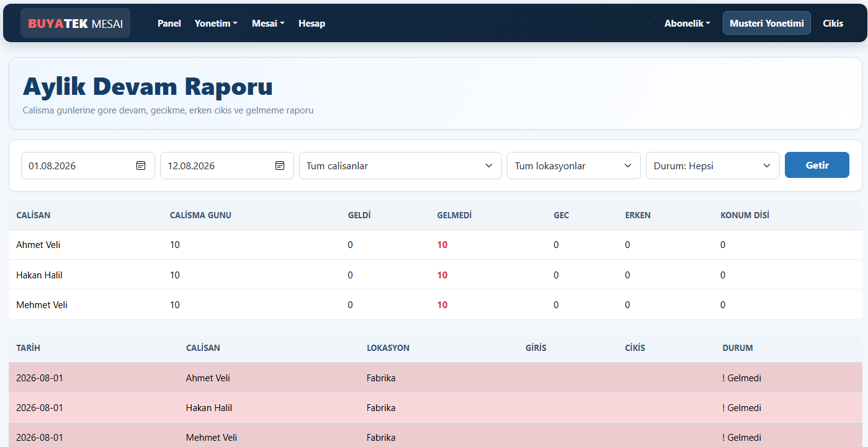The width and height of the screenshot is (868, 447).
Task: Click Hakan Halil in the detail table
Action: pyautogui.click(x=209, y=408)
